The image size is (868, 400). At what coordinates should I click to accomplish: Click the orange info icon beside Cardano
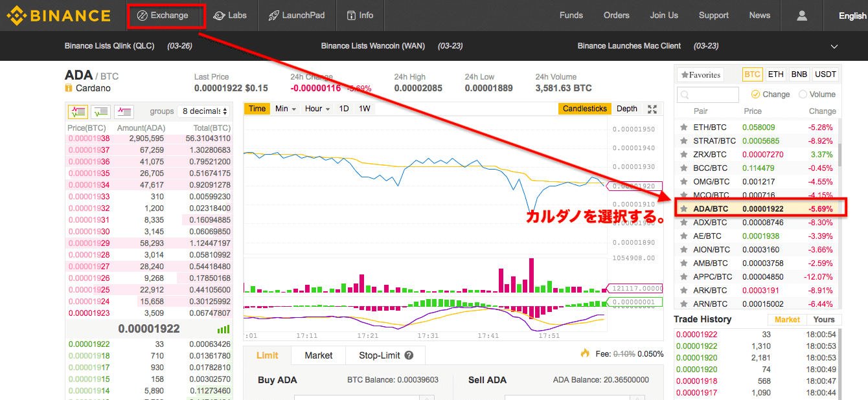point(69,88)
